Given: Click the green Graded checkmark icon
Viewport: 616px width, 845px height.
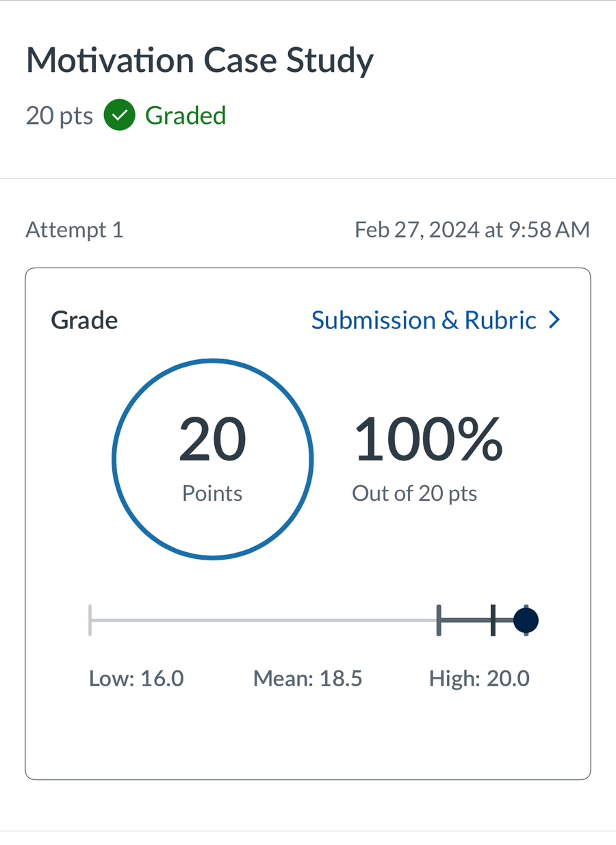Looking at the screenshot, I should click(x=119, y=115).
